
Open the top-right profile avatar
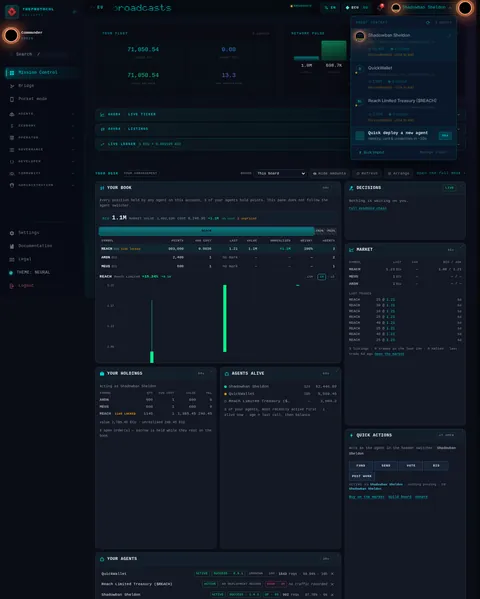465,8
